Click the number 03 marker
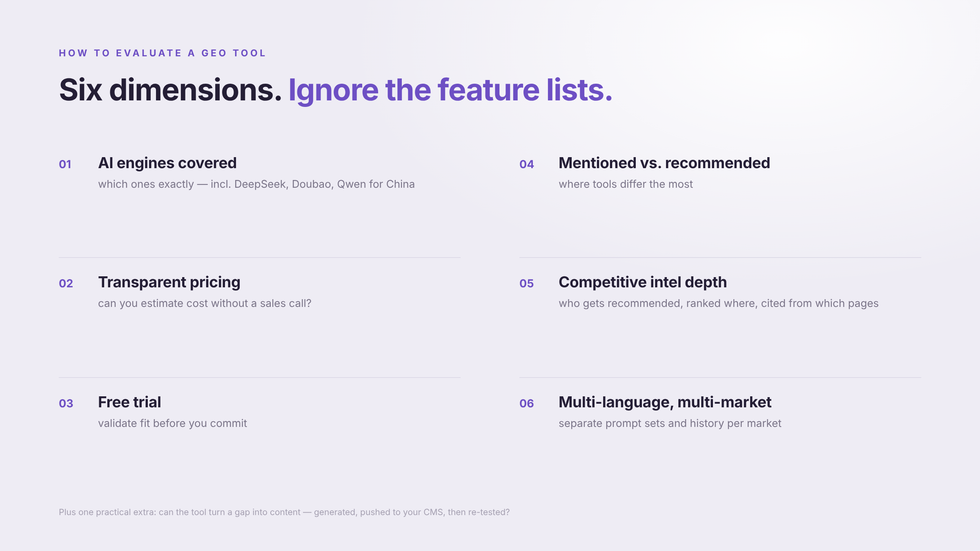The height and width of the screenshot is (551, 980). tap(66, 403)
